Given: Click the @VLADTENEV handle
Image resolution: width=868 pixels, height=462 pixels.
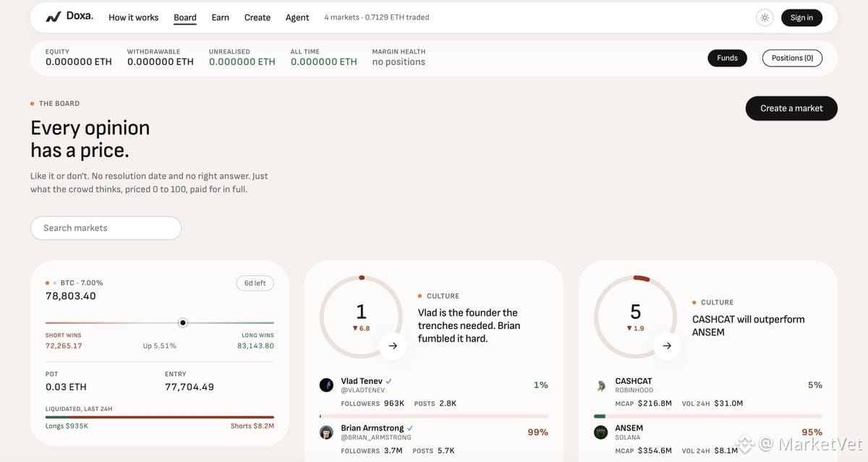Looking at the screenshot, I should (x=363, y=390).
